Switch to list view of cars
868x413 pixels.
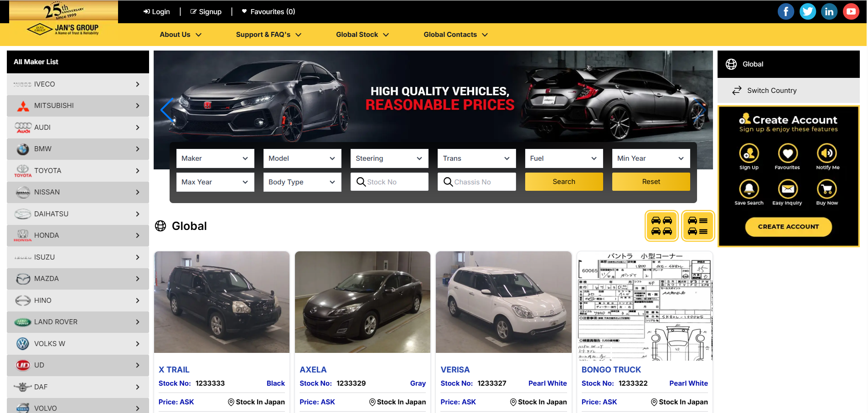click(x=698, y=226)
